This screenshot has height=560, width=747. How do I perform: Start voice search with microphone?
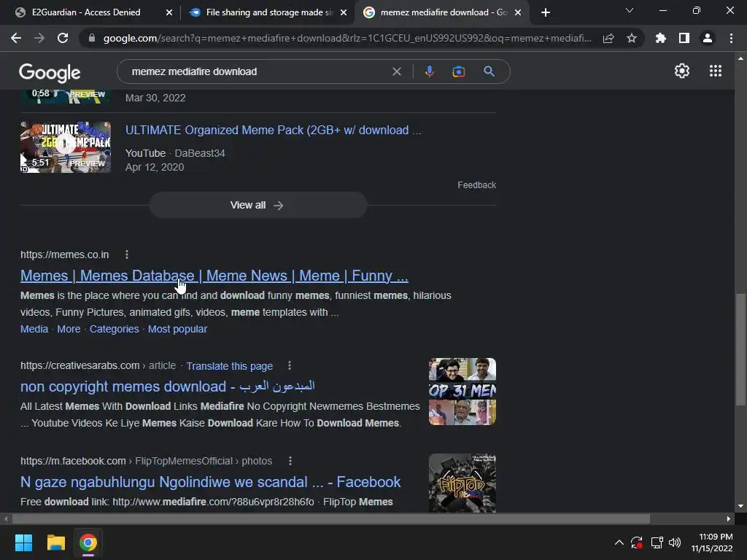pos(429,71)
